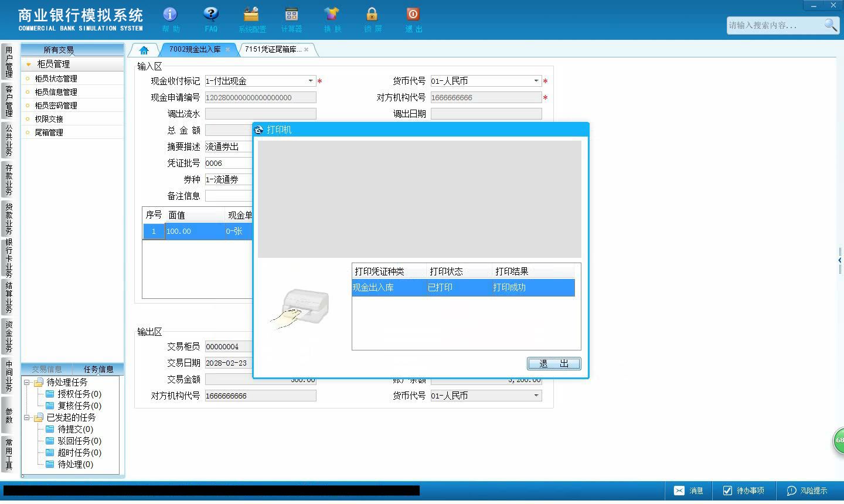844x504 pixels.
Task: Open the 现金收付标记 dropdown
Action: point(311,81)
